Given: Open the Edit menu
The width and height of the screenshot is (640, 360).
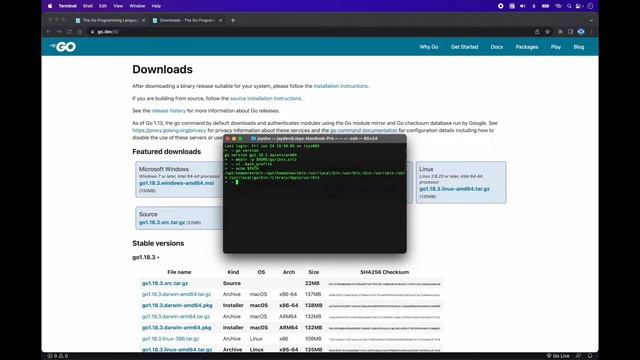Looking at the screenshot, I should click(x=103, y=6).
